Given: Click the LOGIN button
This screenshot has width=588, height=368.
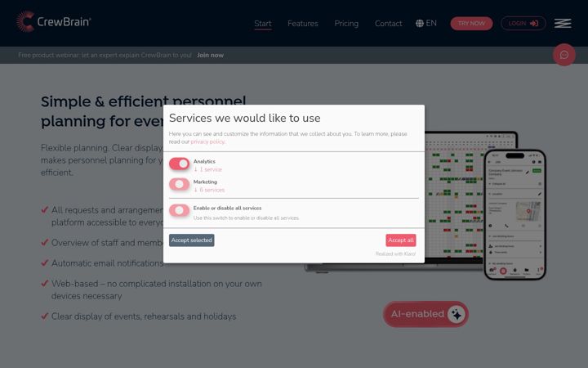Looking at the screenshot, I should pyautogui.click(x=523, y=23).
